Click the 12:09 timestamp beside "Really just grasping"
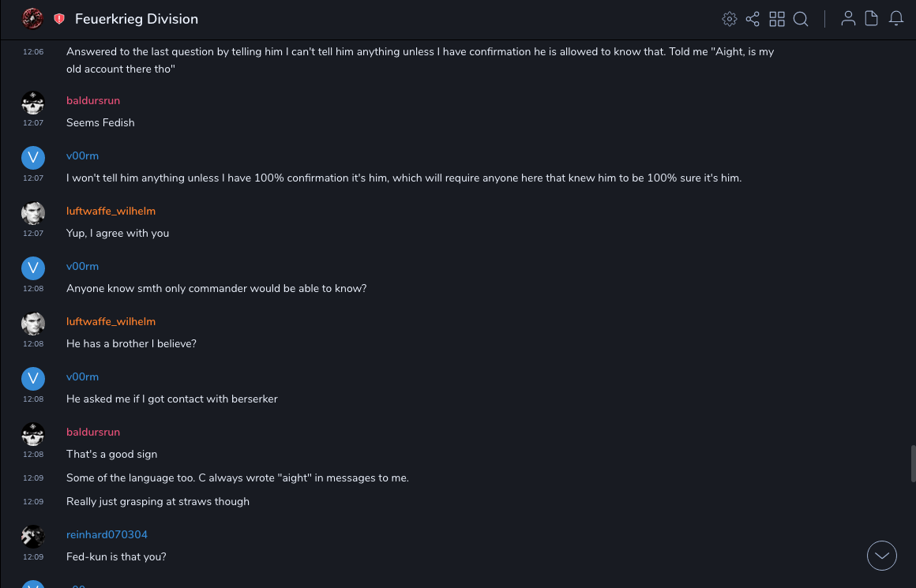This screenshot has width=916, height=588. pyautogui.click(x=33, y=501)
